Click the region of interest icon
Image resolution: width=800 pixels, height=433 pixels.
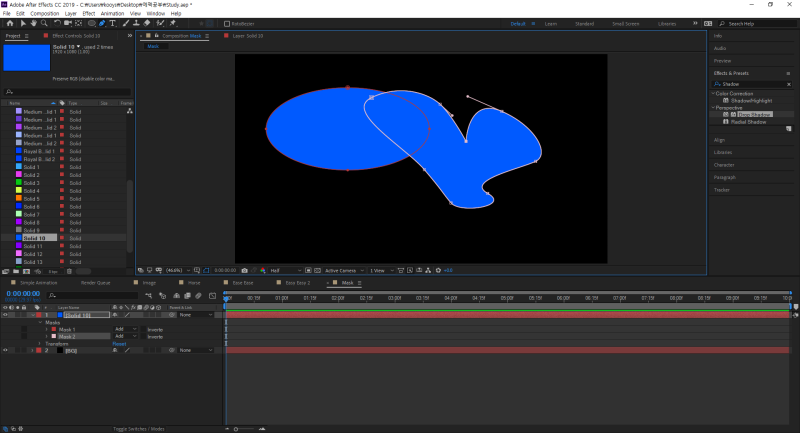tap(308, 270)
